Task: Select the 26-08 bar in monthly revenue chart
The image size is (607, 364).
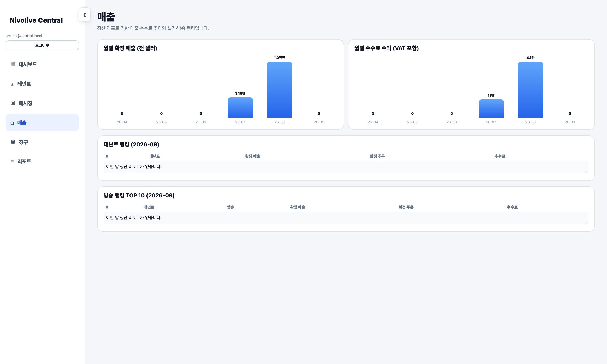Action: coord(279,90)
